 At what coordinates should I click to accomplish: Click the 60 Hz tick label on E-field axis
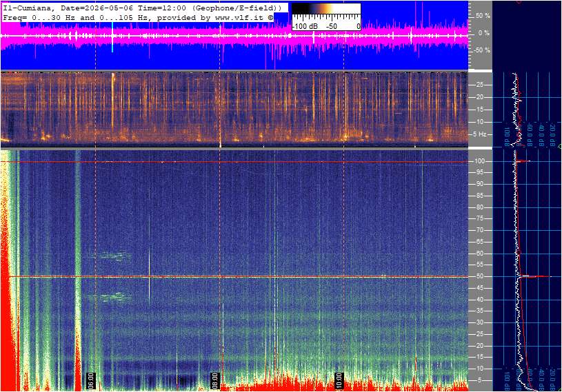click(x=479, y=254)
